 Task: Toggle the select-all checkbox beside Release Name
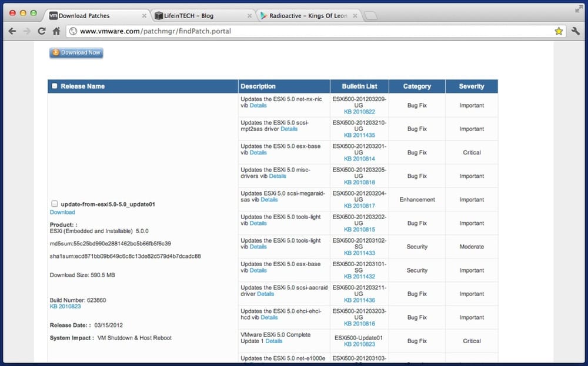tap(55, 86)
